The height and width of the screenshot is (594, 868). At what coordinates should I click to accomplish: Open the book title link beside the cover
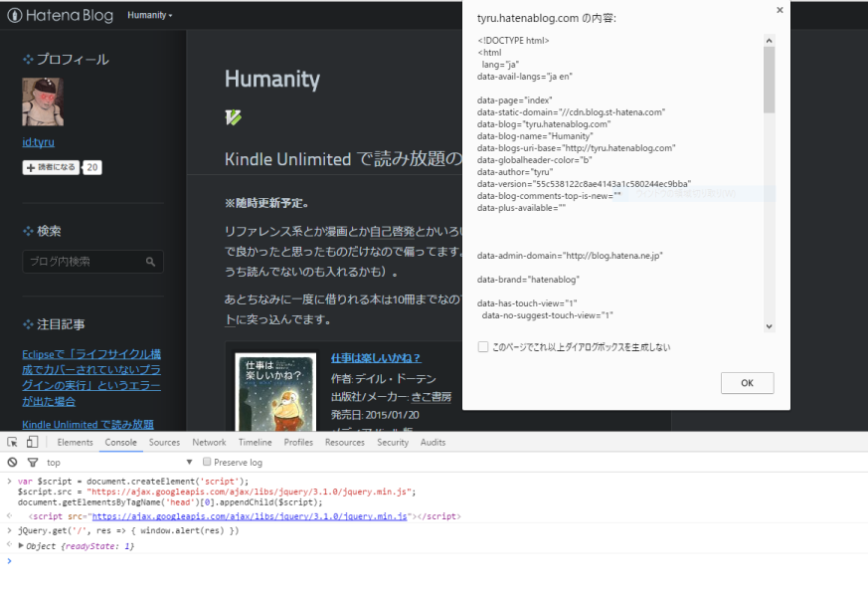376,358
